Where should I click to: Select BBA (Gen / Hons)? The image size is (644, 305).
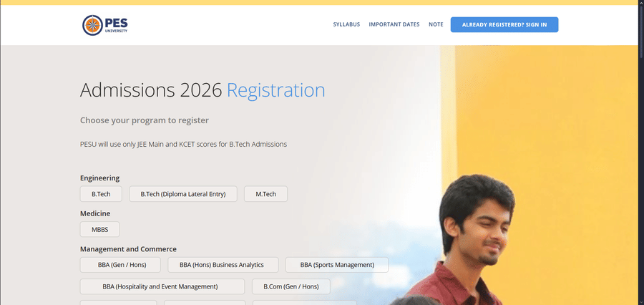(x=120, y=265)
